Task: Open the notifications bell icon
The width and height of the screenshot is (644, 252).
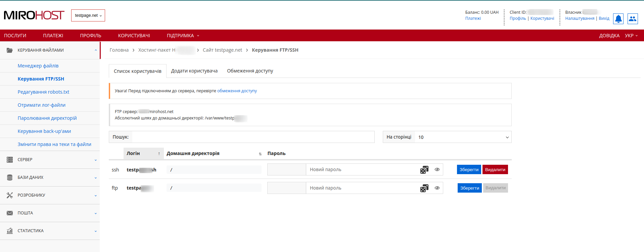Action: (618, 19)
